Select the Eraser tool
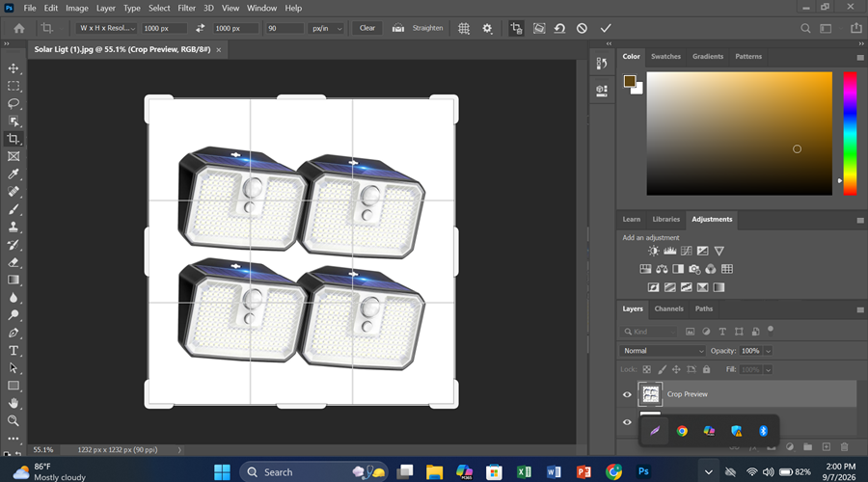Viewport: 868px width, 482px height. 14,262
